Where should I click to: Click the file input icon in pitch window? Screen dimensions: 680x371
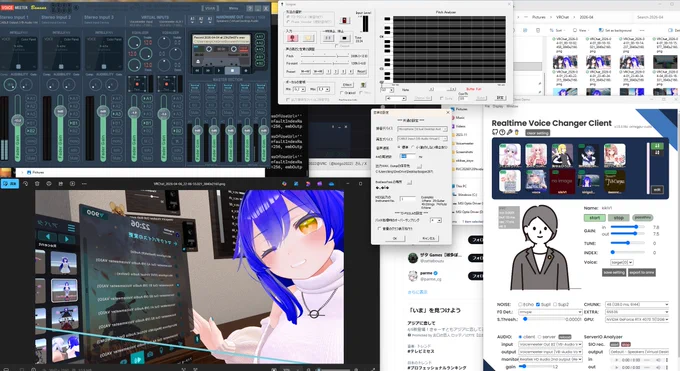(308, 38)
